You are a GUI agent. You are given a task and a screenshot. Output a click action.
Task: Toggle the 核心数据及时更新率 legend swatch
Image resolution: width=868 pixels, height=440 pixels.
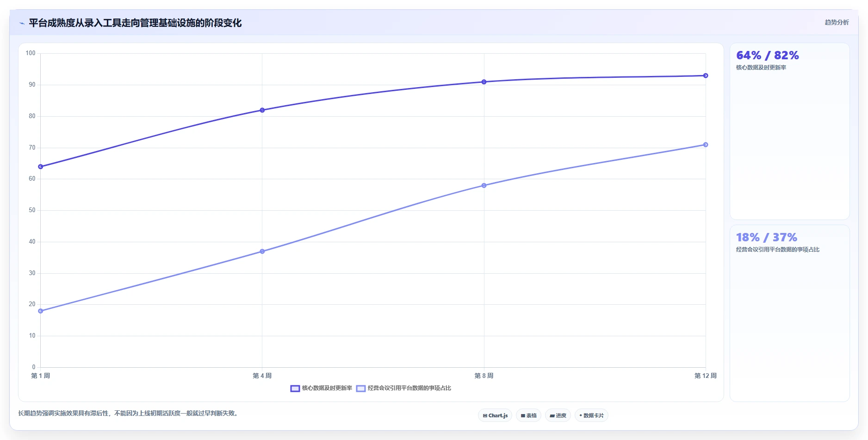(295, 388)
